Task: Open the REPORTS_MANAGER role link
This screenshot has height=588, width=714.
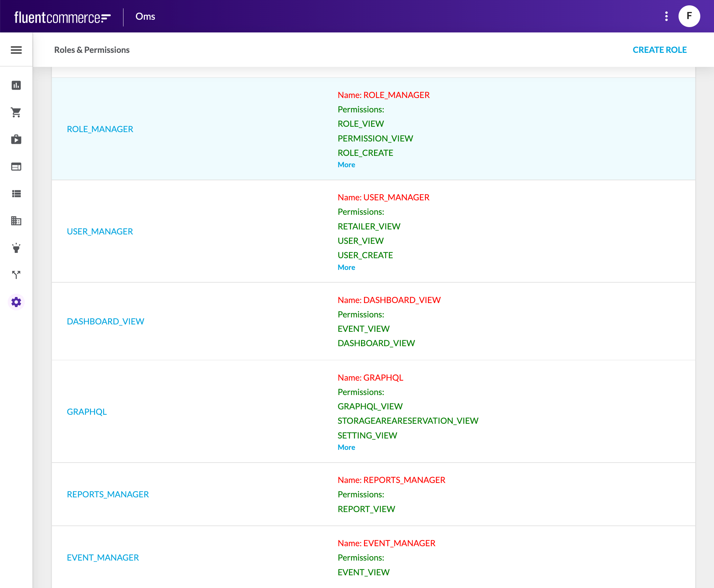Action: click(108, 494)
